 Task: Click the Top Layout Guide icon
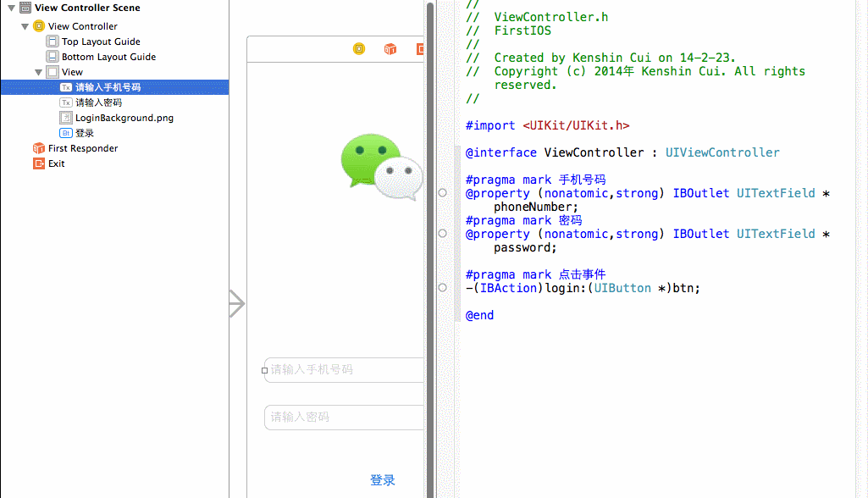pos(52,41)
